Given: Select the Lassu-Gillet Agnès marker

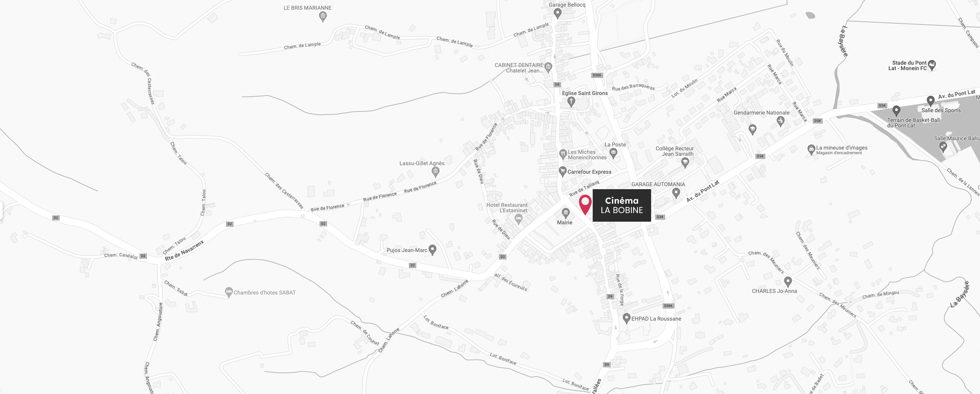Looking at the screenshot, I should pos(435,172).
